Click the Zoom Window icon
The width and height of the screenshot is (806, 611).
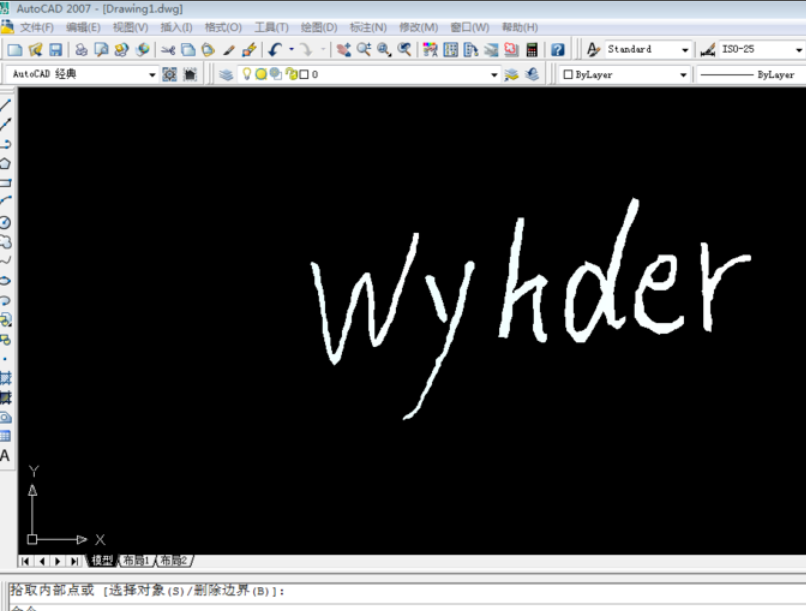384,50
